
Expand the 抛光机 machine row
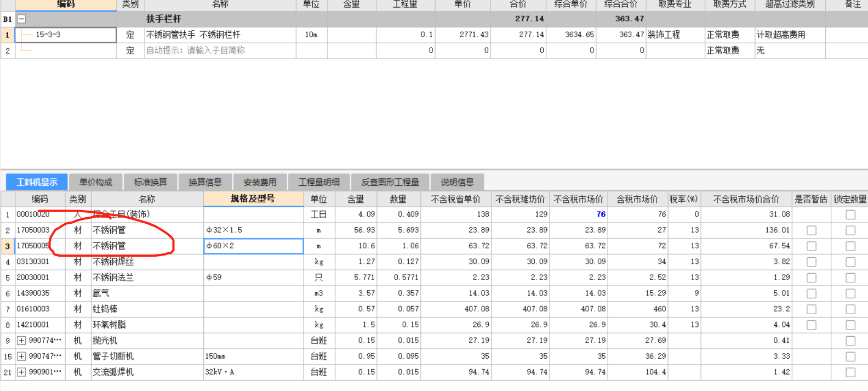[x=21, y=341]
